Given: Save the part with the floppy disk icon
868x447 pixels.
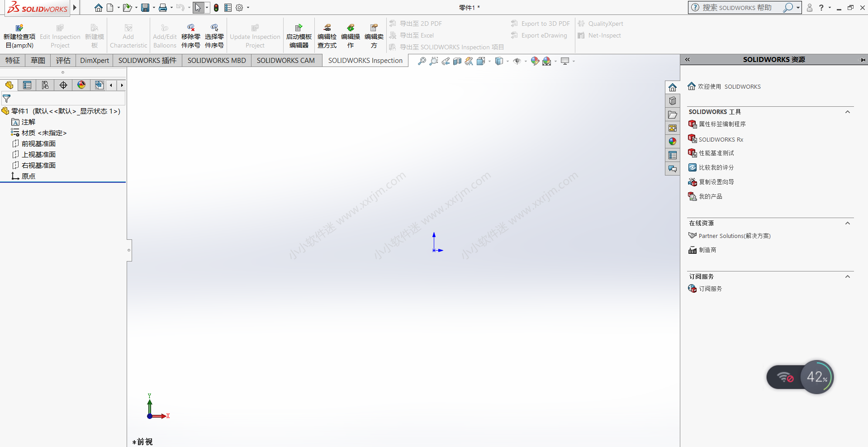Looking at the screenshot, I should 145,8.
